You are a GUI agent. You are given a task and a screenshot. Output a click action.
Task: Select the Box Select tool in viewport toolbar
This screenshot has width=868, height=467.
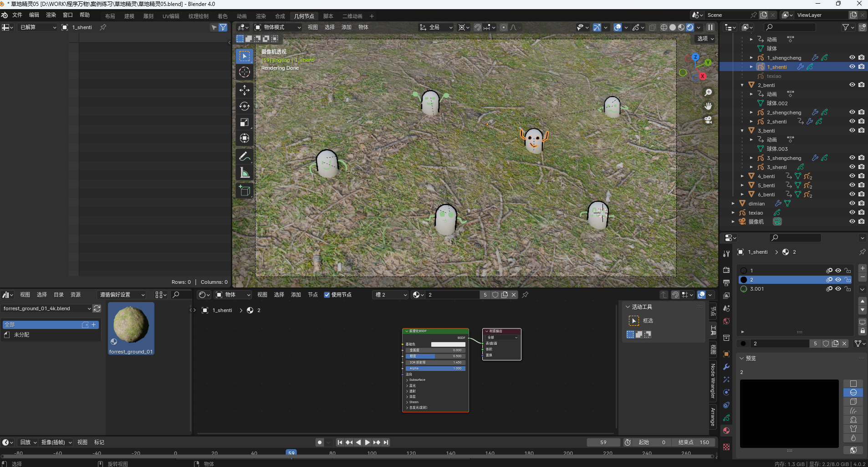(x=245, y=56)
